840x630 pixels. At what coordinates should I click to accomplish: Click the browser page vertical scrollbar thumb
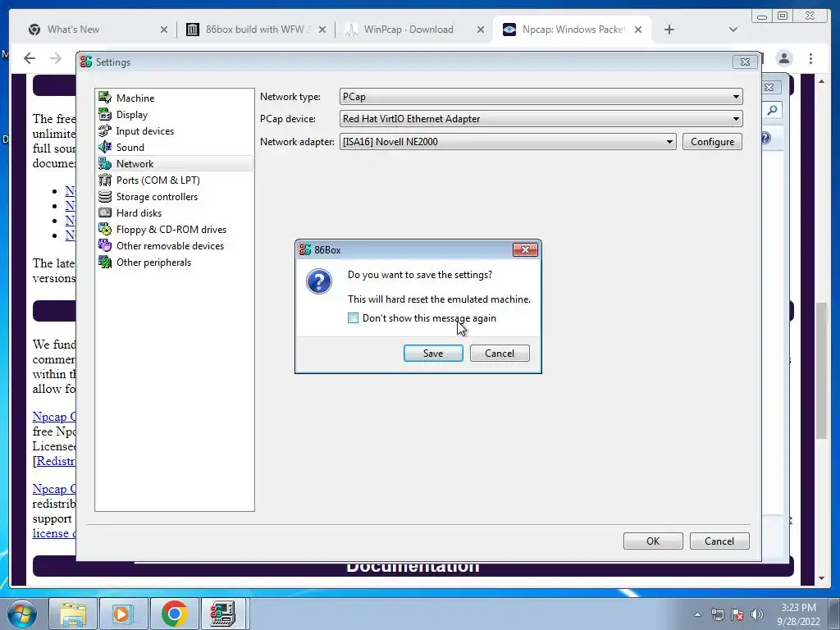pos(821,371)
